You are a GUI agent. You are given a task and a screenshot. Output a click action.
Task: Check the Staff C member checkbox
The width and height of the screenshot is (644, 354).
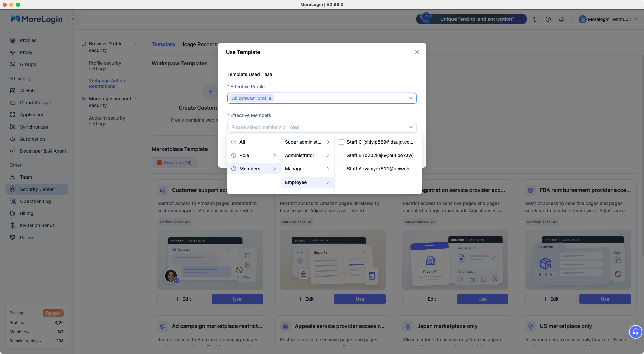click(341, 142)
